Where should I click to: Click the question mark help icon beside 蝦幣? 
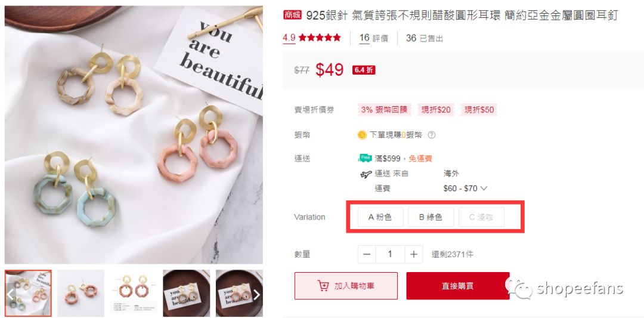(431, 135)
